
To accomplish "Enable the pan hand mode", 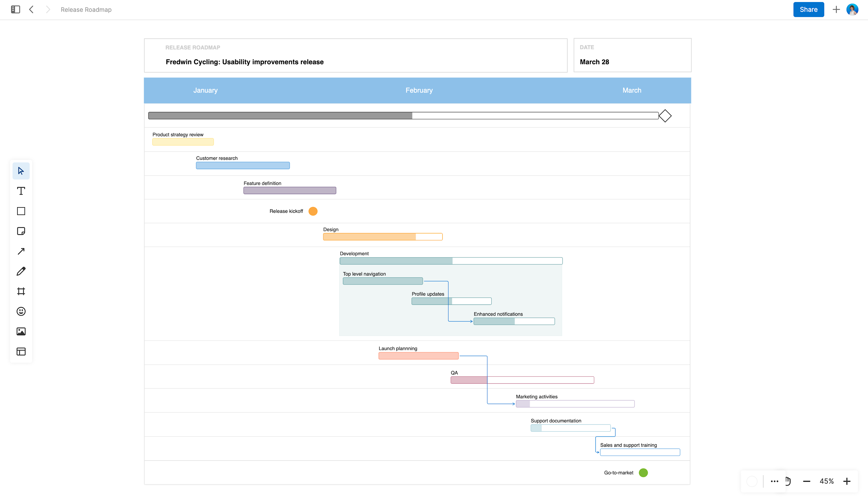I will click(x=788, y=481).
